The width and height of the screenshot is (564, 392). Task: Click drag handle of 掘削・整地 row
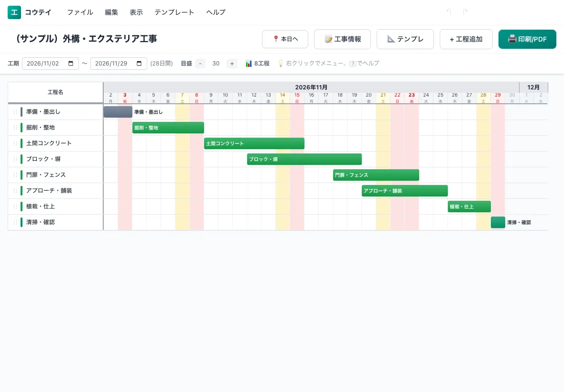(15, 128)
